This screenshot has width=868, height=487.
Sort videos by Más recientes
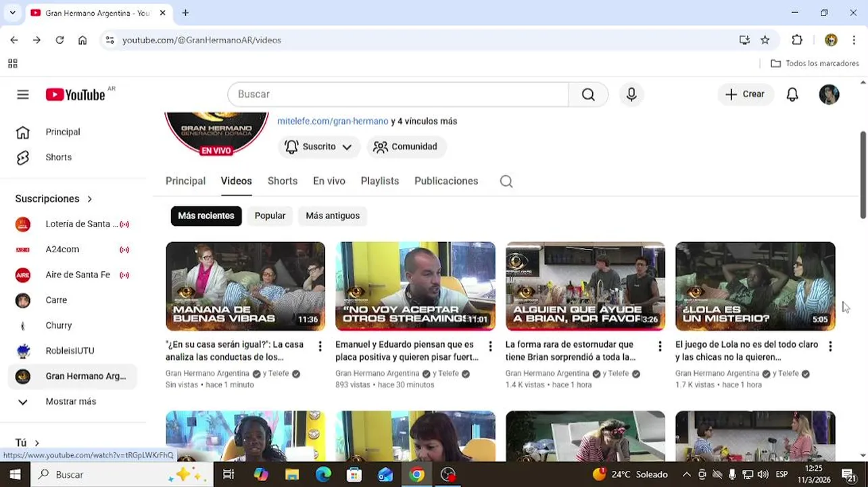pyautogui.click(x=206, y=216)
